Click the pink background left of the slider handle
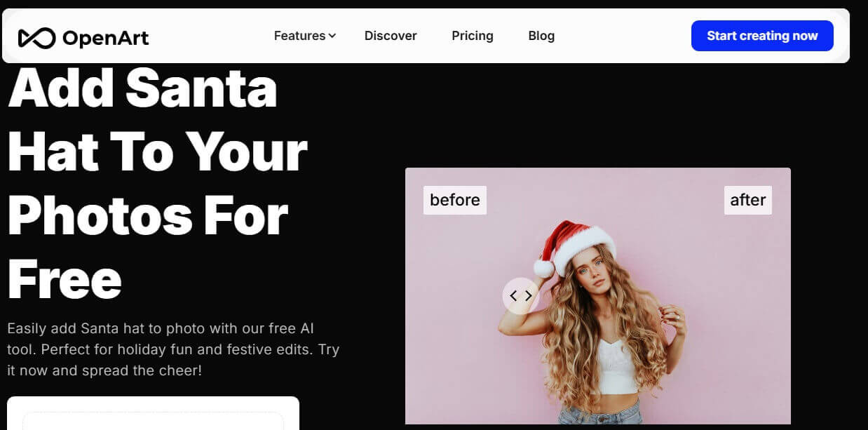Screen dimensions: 868x430 coord(452,296)
